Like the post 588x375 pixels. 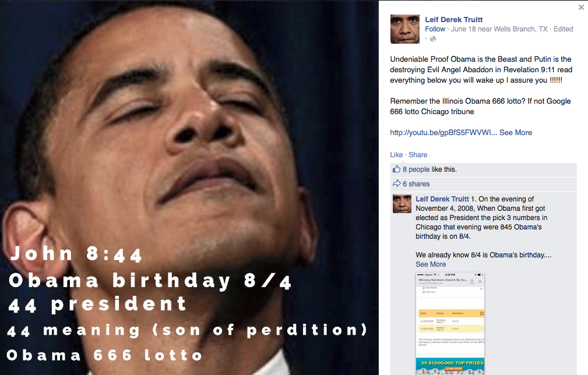tap(396, 155)
